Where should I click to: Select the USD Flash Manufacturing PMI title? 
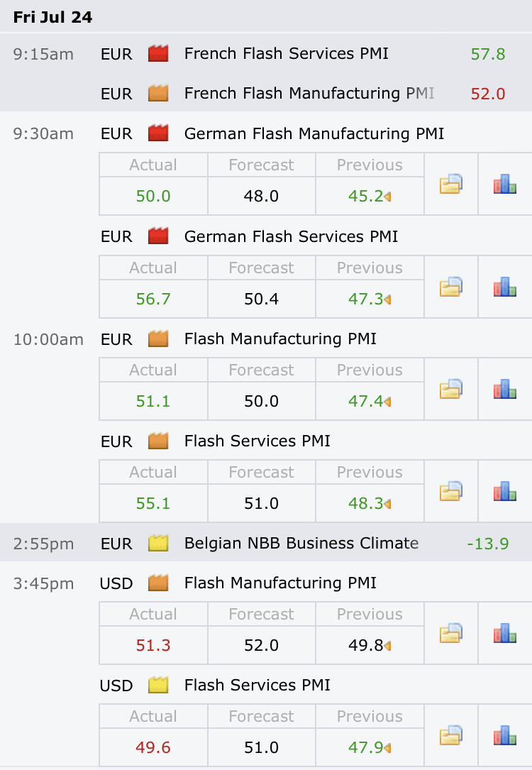pyautogui.click(x=280, y=583)
